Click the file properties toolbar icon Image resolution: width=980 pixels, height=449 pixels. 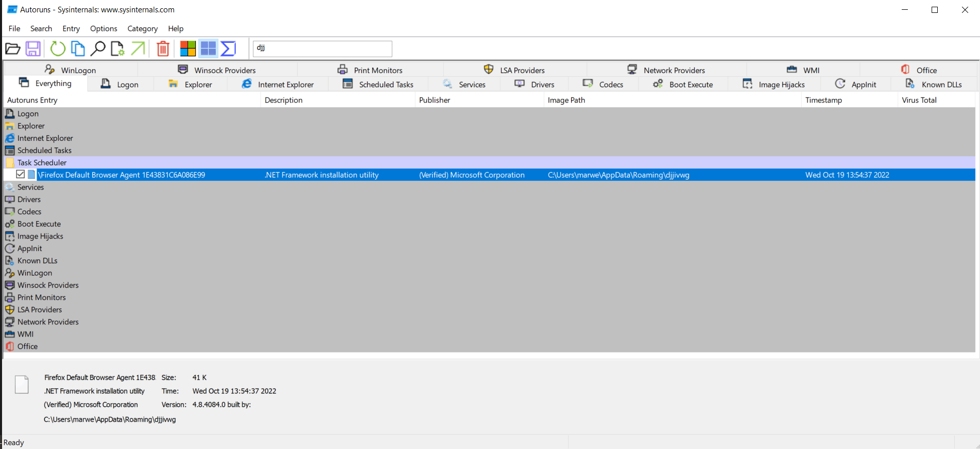(117, 49)
